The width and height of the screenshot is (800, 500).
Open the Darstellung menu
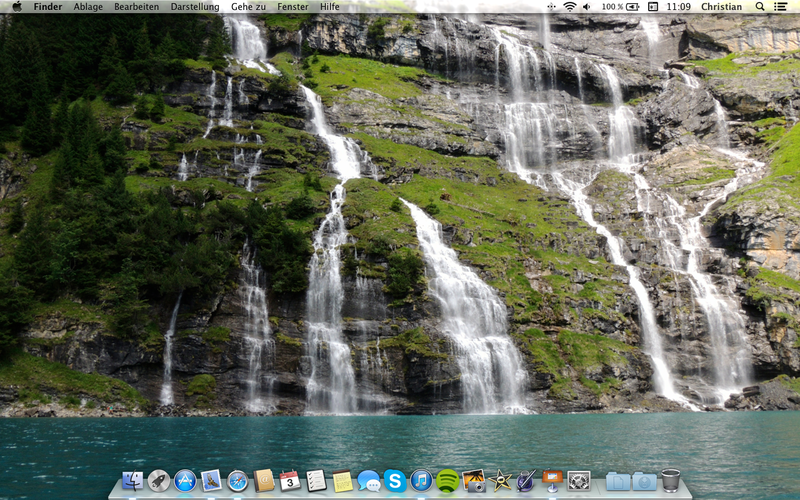point(195,7)
